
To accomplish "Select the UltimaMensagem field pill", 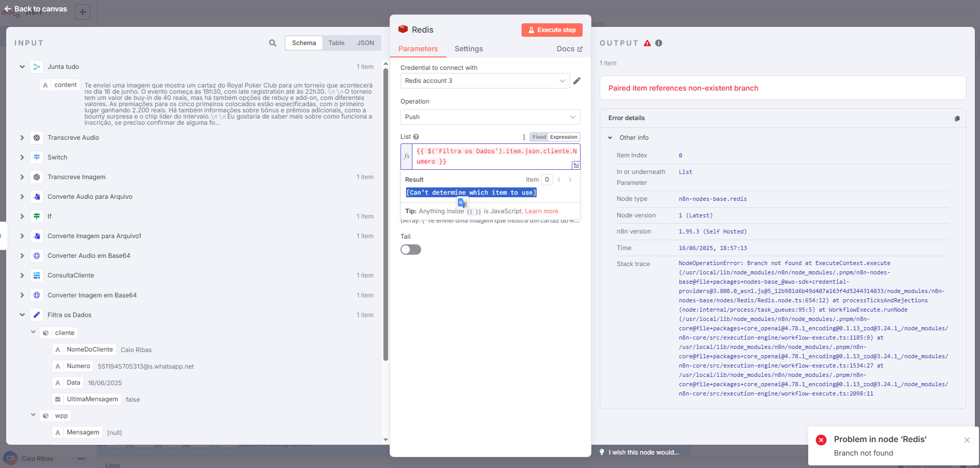I will [x=87, y=399].
